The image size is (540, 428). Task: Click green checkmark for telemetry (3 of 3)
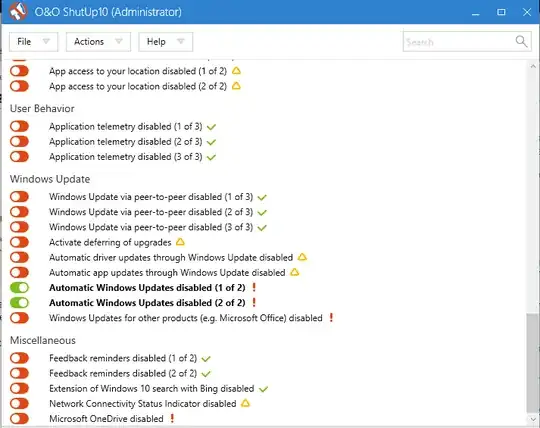pos(211,157)
